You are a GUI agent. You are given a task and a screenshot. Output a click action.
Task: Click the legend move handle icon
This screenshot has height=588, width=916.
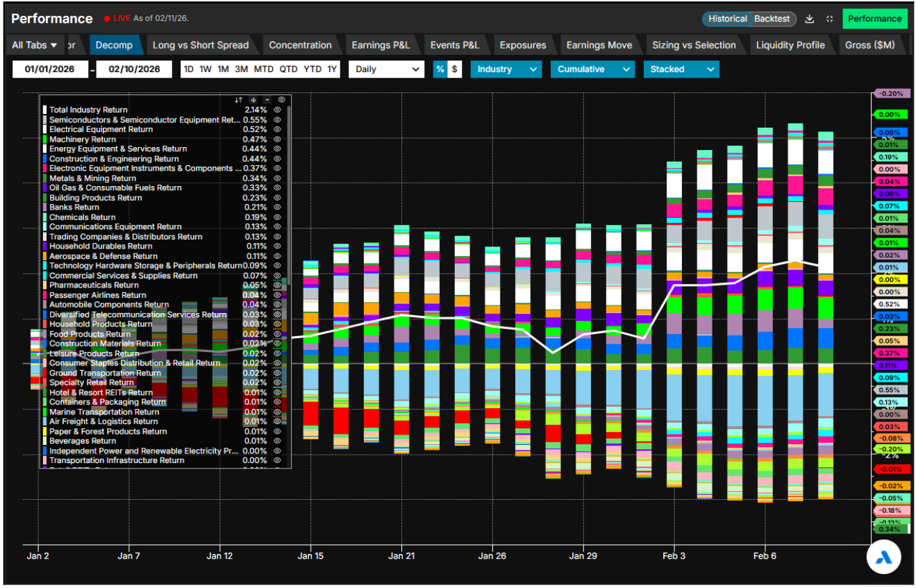(253, 100)
